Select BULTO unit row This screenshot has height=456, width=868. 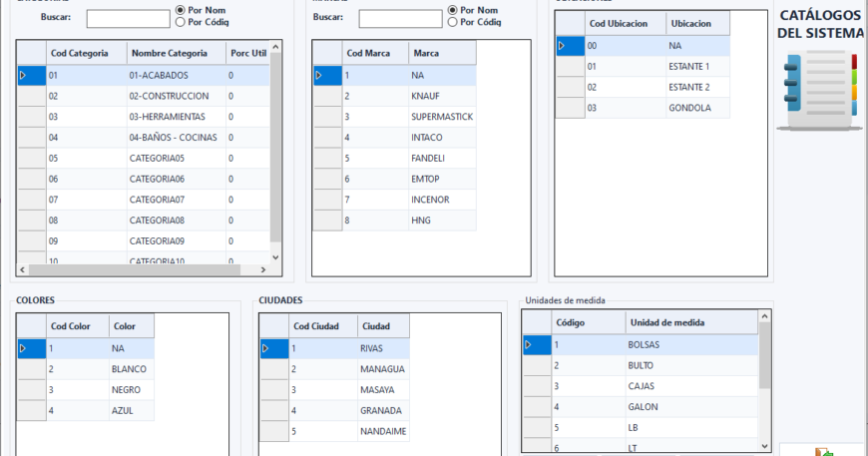[x=641, y=365]
